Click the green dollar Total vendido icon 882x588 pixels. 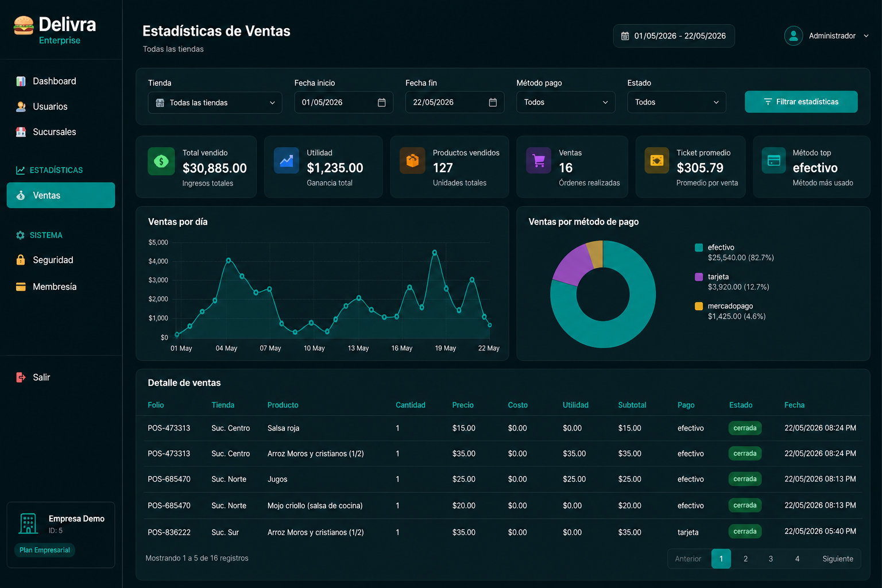click(x=161, y=161)
